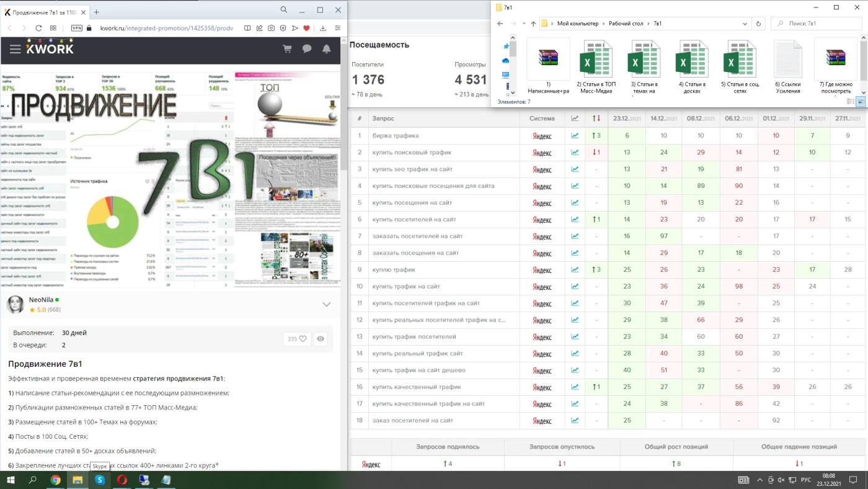Open the browser tab search magnifier
The height and width of the screenshot is (489, 868).
tap(284, 10)
